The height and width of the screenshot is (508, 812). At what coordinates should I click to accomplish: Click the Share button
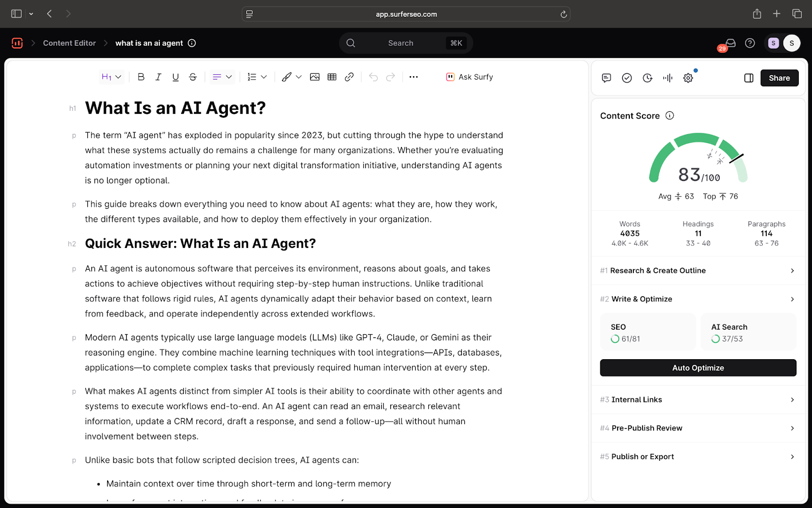pyautogui.click(x=779, y=78)
